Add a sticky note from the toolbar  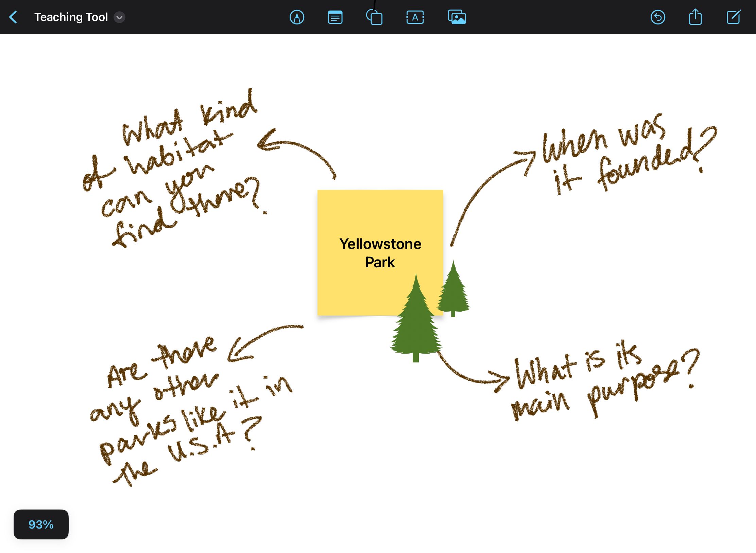click(335, 17)
